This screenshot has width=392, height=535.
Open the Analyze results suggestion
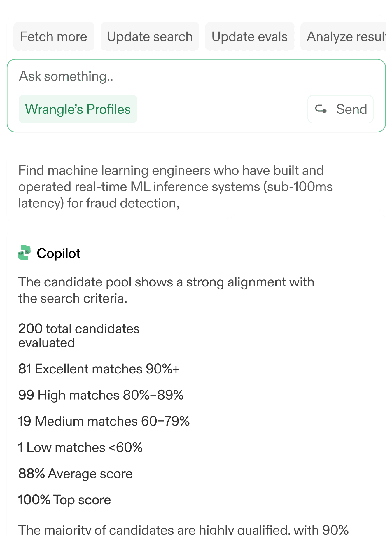click(x=346, y=36)
